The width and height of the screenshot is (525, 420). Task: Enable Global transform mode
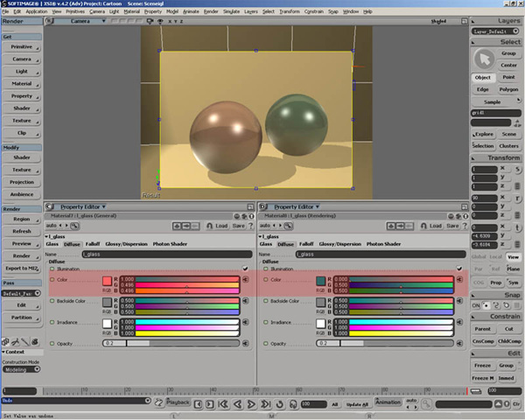coord(479,257)
